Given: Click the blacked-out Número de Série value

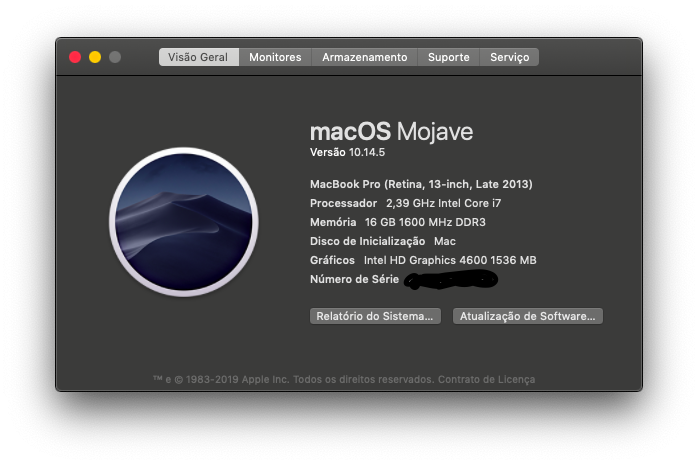Looking at the screenshot, I should coord(451,279).
